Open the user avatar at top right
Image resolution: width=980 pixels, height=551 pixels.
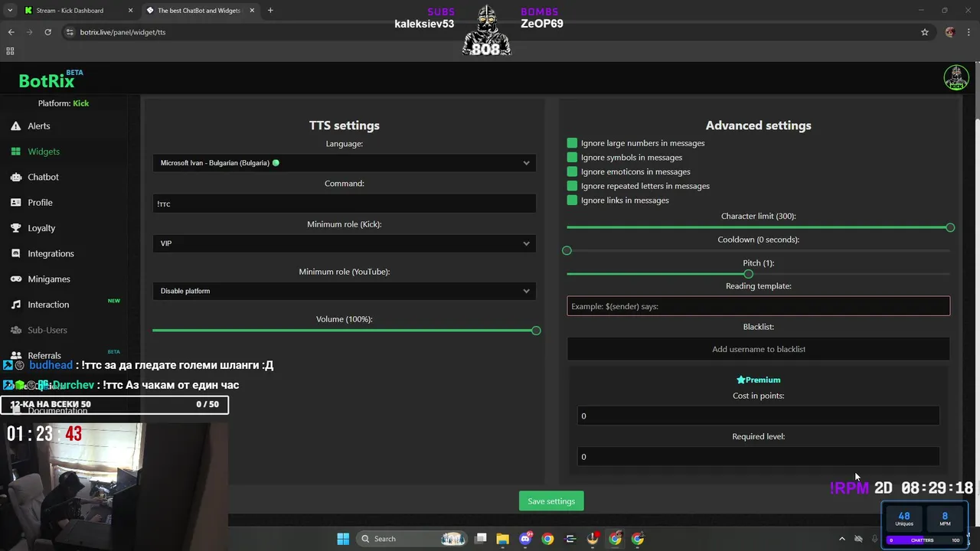(955, 77)
